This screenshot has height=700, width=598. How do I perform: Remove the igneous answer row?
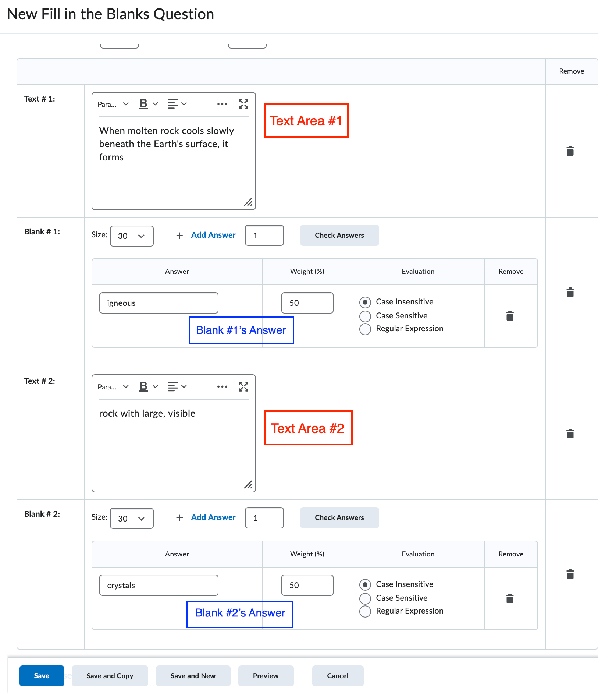(510, 316)
